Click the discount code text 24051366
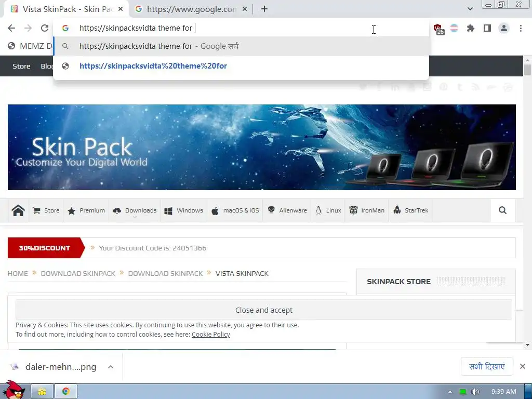Viewport: 532px width, 399px height. pos(189,248)
